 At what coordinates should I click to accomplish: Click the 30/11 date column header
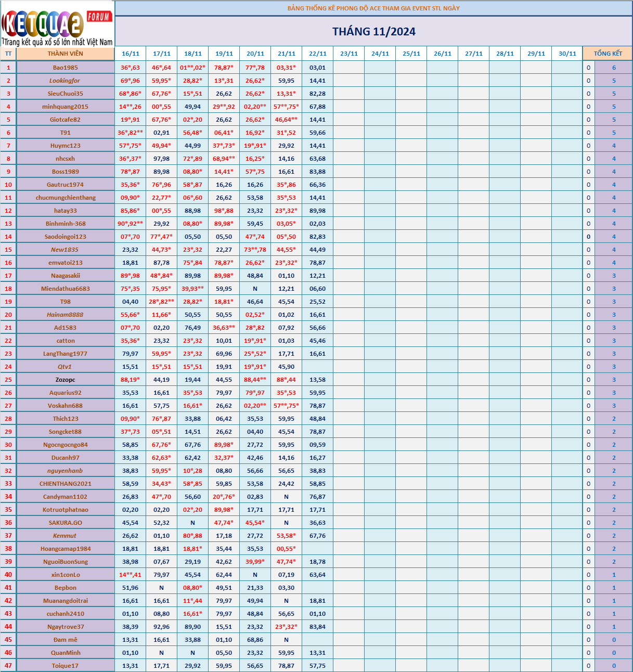click(x=567, y=54)
